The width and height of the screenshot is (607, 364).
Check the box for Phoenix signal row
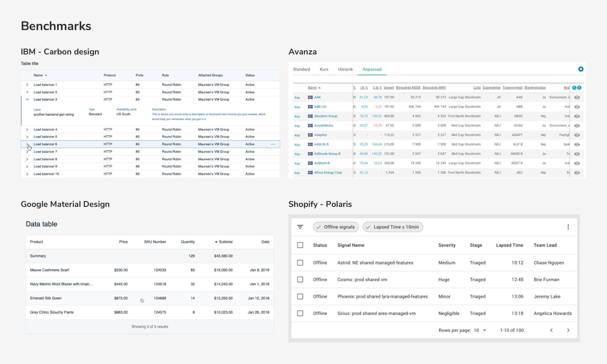click(x=300, y=296)
